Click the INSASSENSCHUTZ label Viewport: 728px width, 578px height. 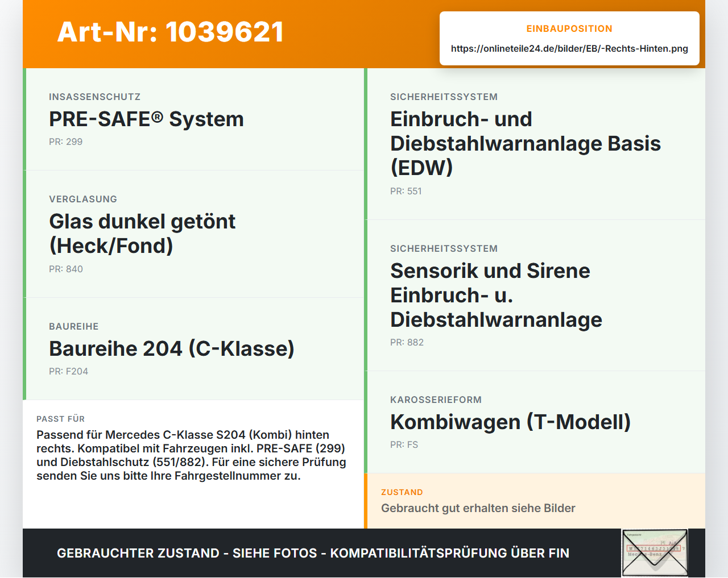tap(94, 97)
